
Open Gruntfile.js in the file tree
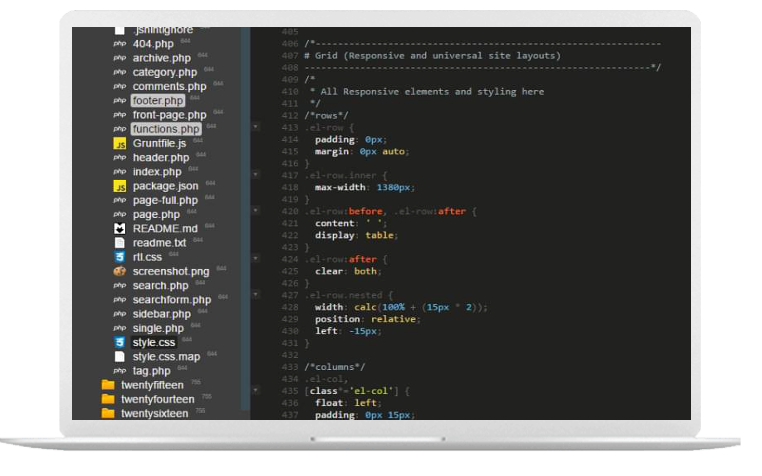pos(159,143)
